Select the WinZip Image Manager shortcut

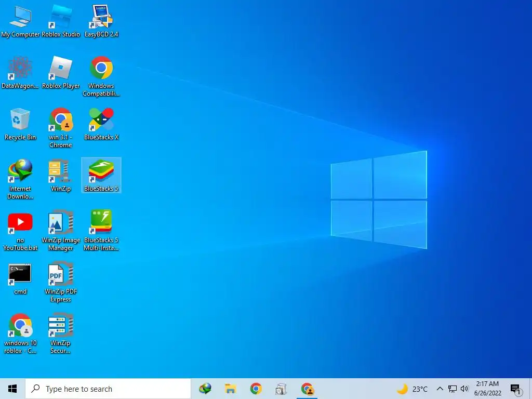(61, 231)
